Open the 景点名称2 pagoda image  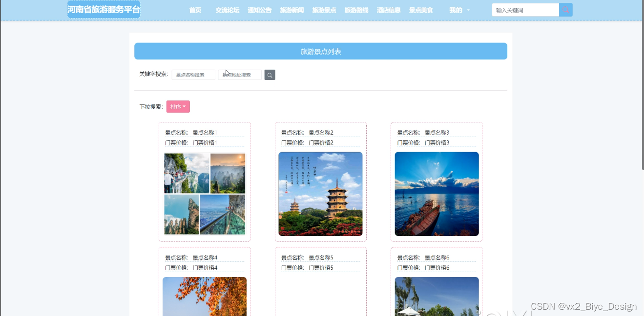(320, 194)
